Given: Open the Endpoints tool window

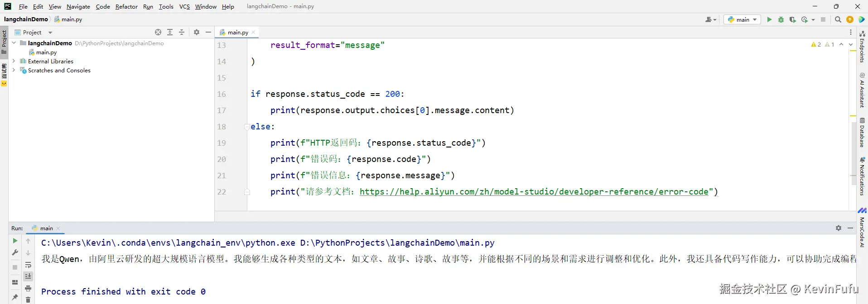Looking at the screenshot, I should 862,47.
